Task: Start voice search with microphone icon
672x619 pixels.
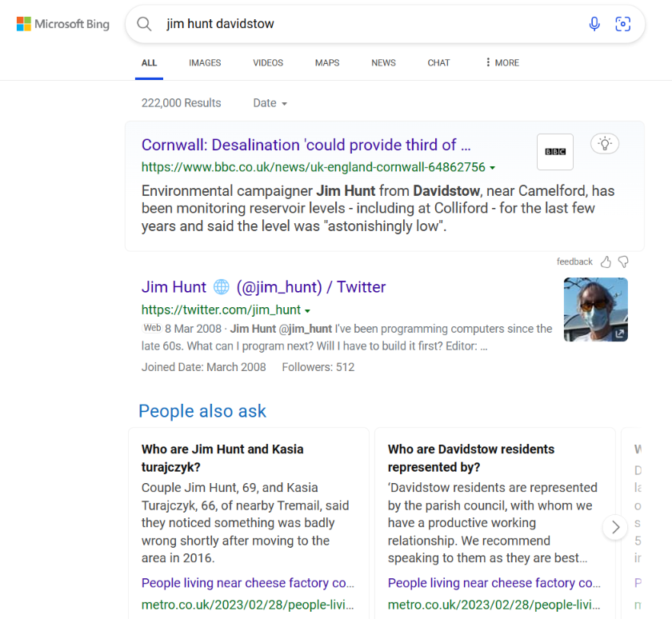Action: click(594, 24)
